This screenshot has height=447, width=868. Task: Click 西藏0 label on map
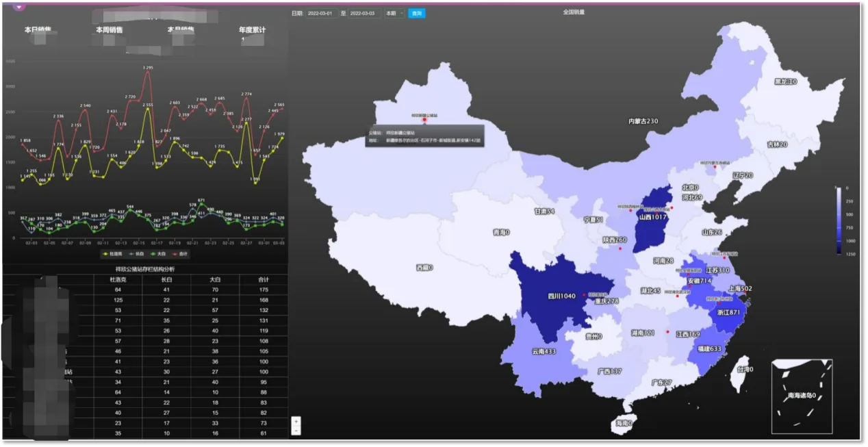[424, 268]
